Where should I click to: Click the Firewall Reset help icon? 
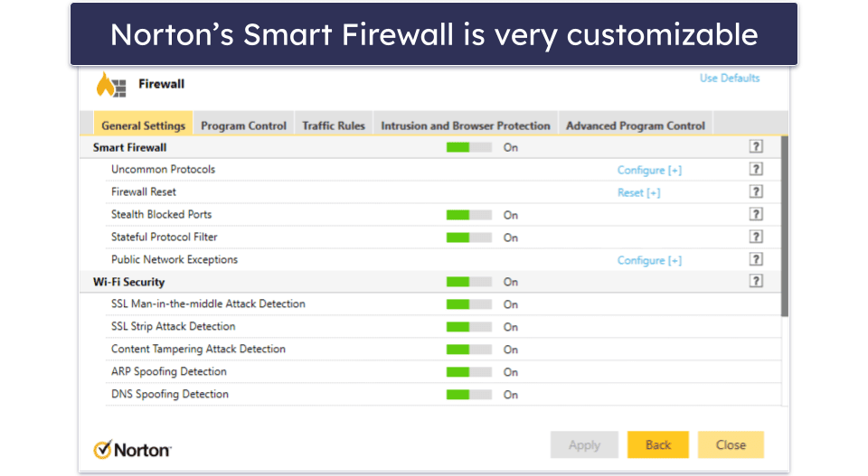point(756,192)
